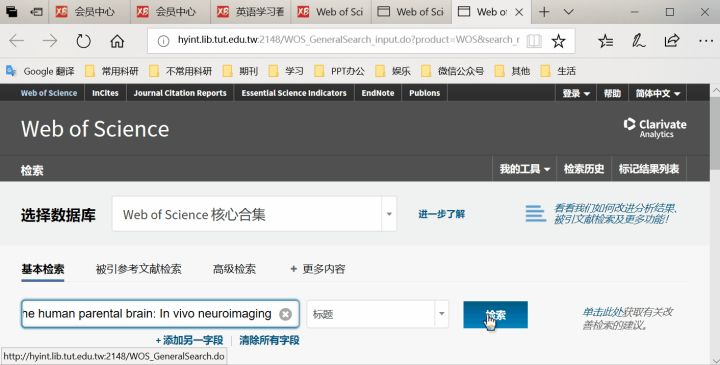Switch to fifth tab Web of Sci
The height and width of the screenshot is (365, 720).
(411, 12)
